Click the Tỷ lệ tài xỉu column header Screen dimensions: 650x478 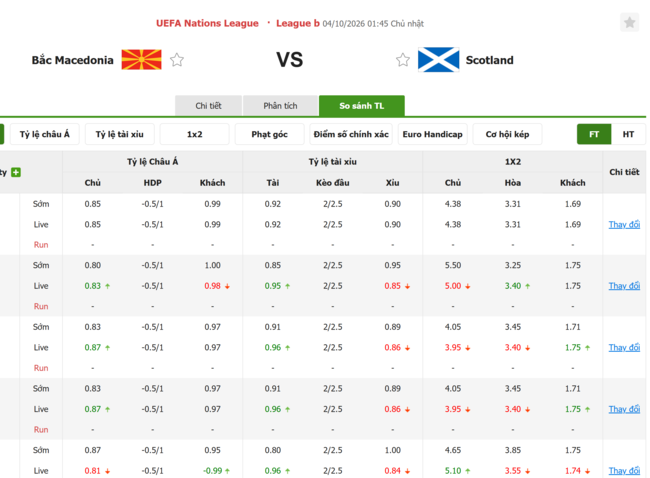pos(332,162)
